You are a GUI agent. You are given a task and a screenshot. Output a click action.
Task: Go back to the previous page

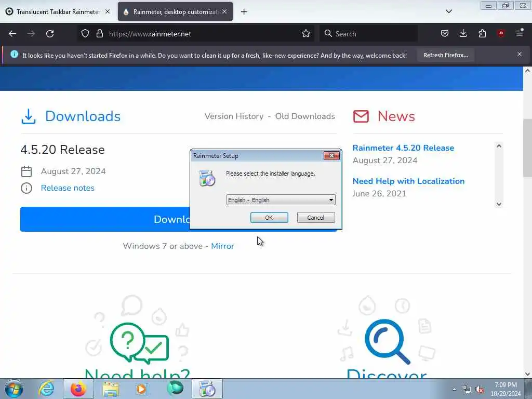click(12, 34)
